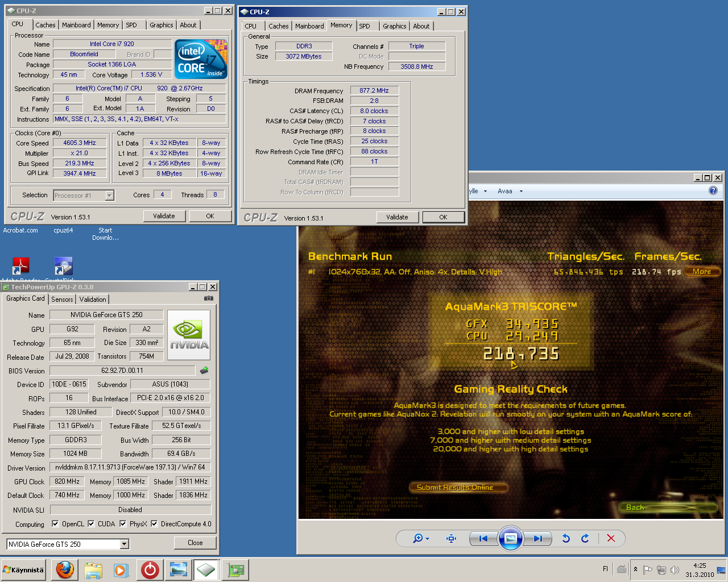The width and height of the screenshot is (728, 582).
Task: Delete the image with the red X icon
Action: click(x=611, y=538)
